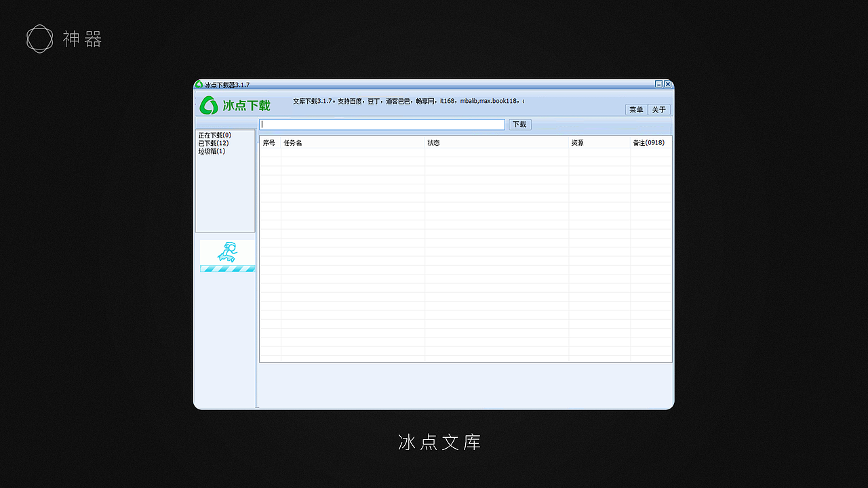Click the striped blue progress bar
Viewport: 868px width, 488px height.
(x=228, y=269)
